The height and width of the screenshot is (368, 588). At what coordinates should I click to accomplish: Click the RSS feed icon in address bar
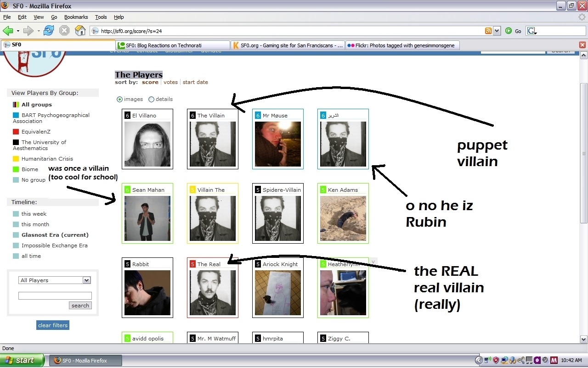point(488,31)
